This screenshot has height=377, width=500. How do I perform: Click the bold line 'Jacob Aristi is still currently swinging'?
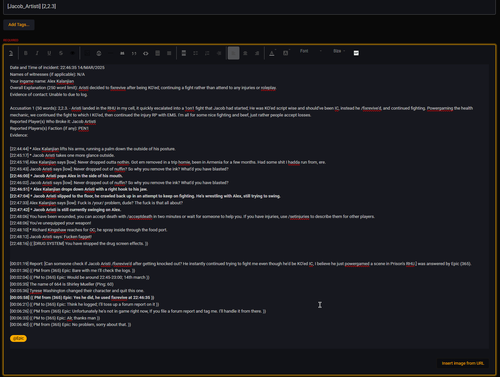tap(65, 210)
